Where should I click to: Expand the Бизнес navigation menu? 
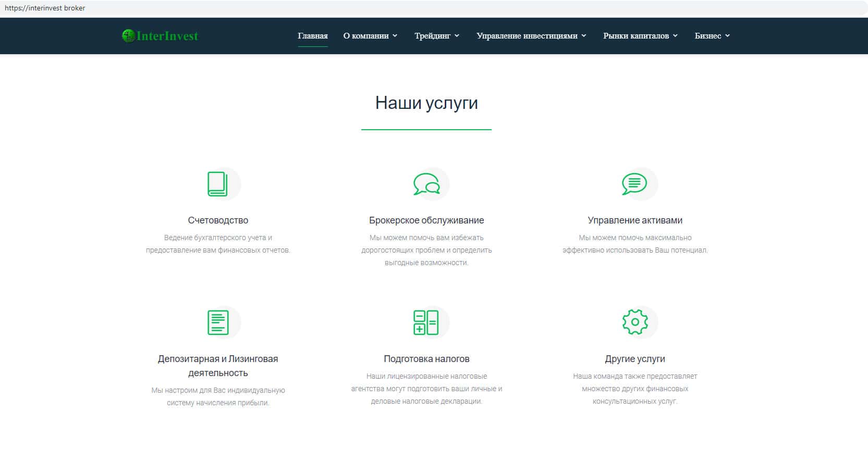[712, 36]
